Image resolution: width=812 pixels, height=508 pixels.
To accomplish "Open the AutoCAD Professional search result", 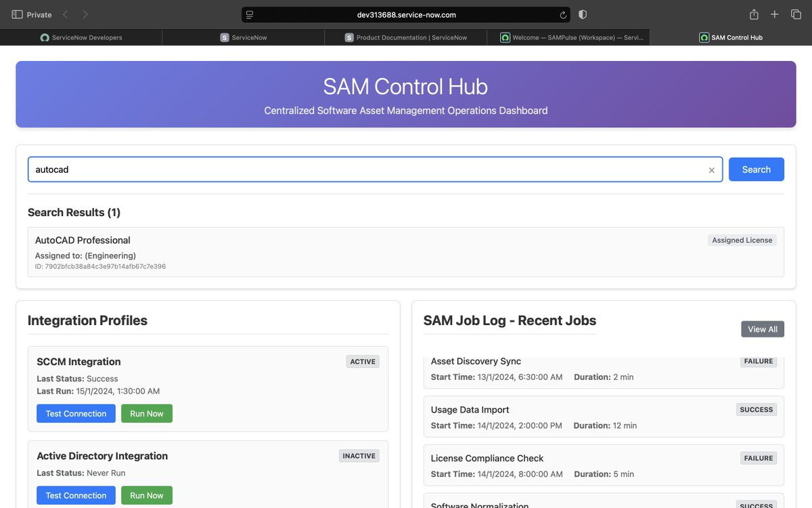I will click(406, 252).
